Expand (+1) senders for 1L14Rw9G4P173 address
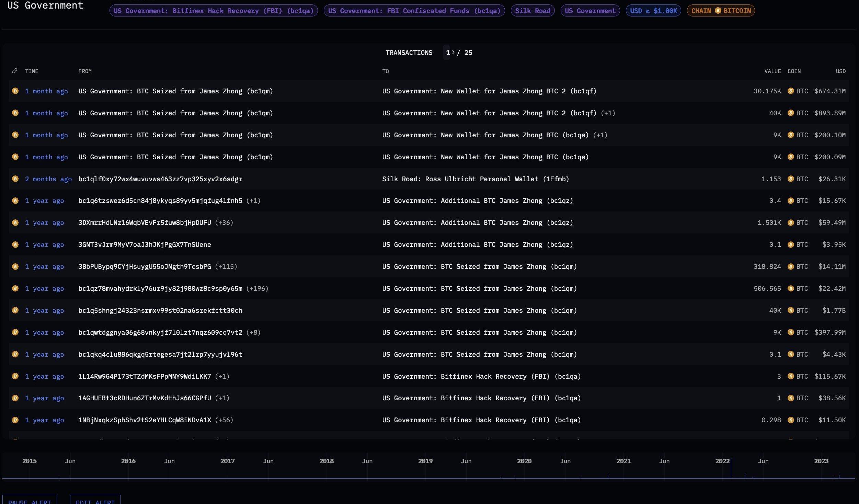 (x=222, y=376)
